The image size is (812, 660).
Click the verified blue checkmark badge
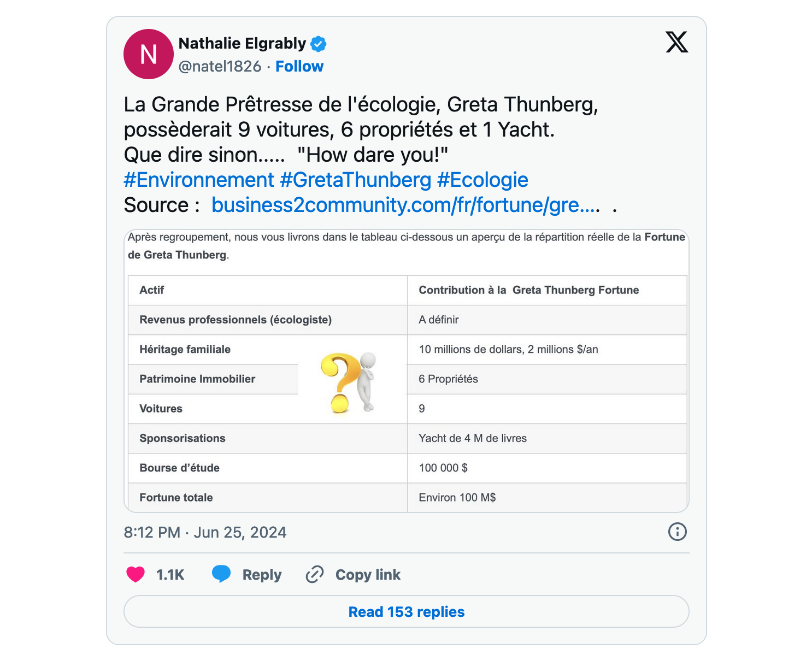[x=318, y=43]
